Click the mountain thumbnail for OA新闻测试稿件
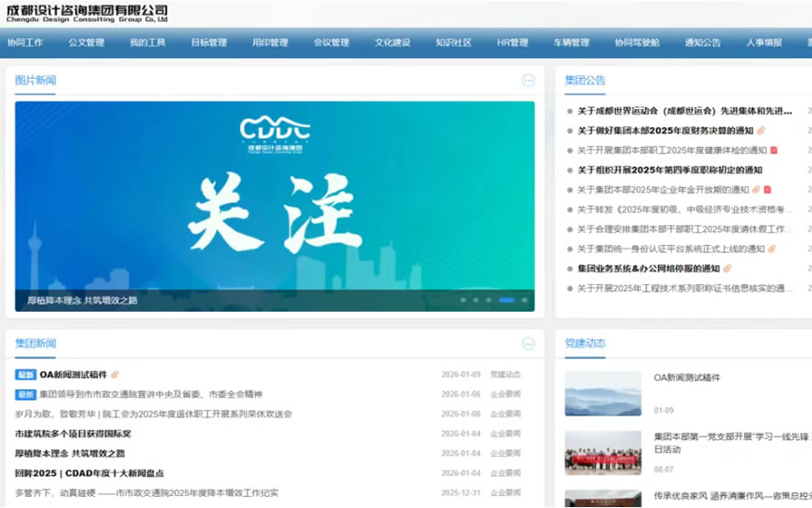Image resolution: width=812 pixels, height=508 pixels. [x=602, y=393]
